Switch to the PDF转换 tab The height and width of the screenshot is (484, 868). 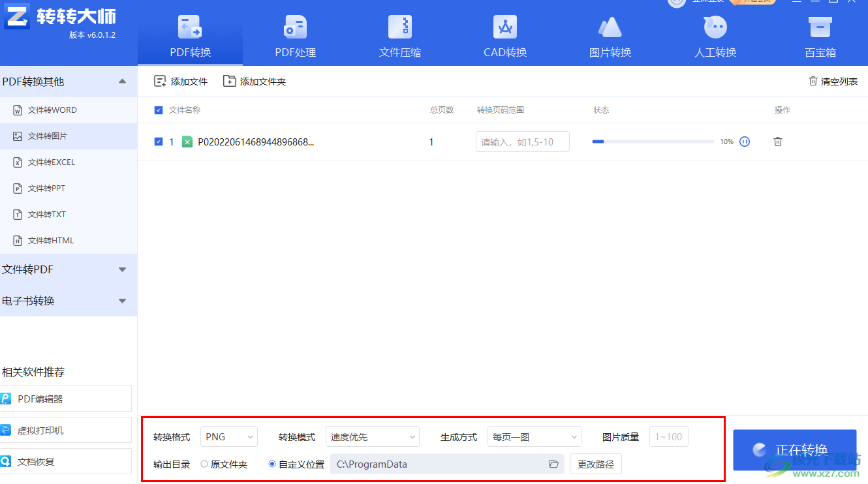pyautogui.click(x=190, y=36)
